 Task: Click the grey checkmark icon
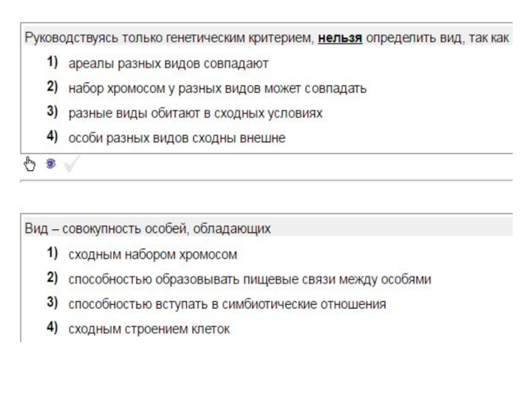tap(71, 163)
